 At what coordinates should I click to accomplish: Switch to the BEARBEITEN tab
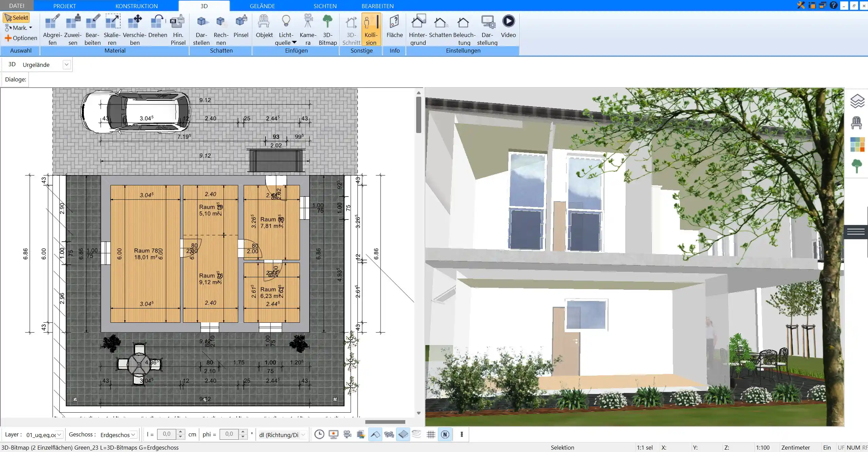377,6
